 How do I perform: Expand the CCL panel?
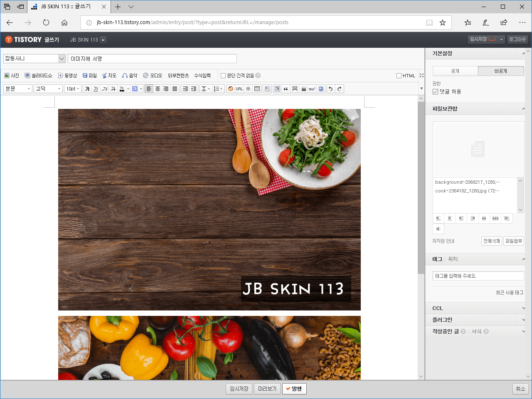point(523,308)
